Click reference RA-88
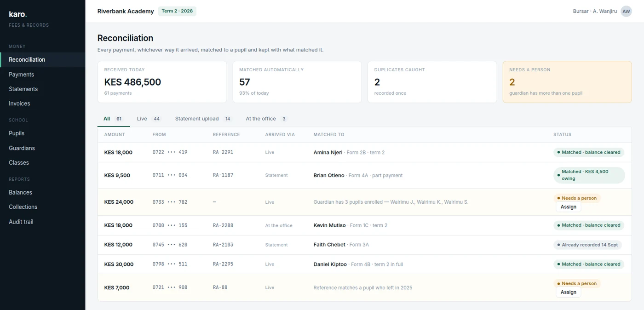This screenshot has width=644, height=310. pyautogui.click(x=220, y=287)
